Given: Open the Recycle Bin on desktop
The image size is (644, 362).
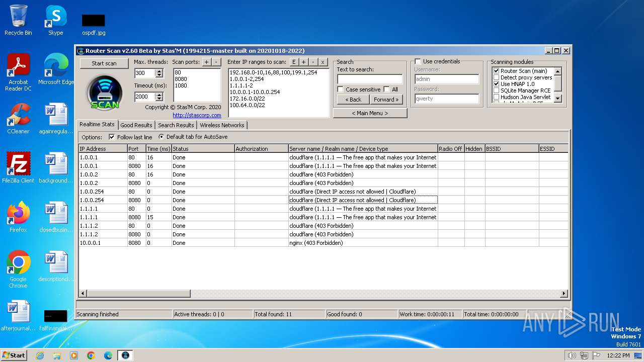Looking at the screenshot, I should pos(18,20).
